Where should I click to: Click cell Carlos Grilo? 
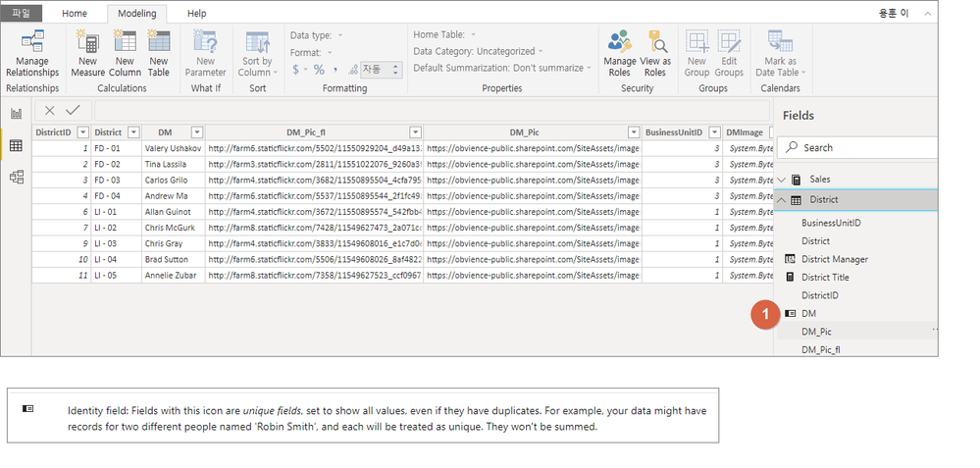173,180
